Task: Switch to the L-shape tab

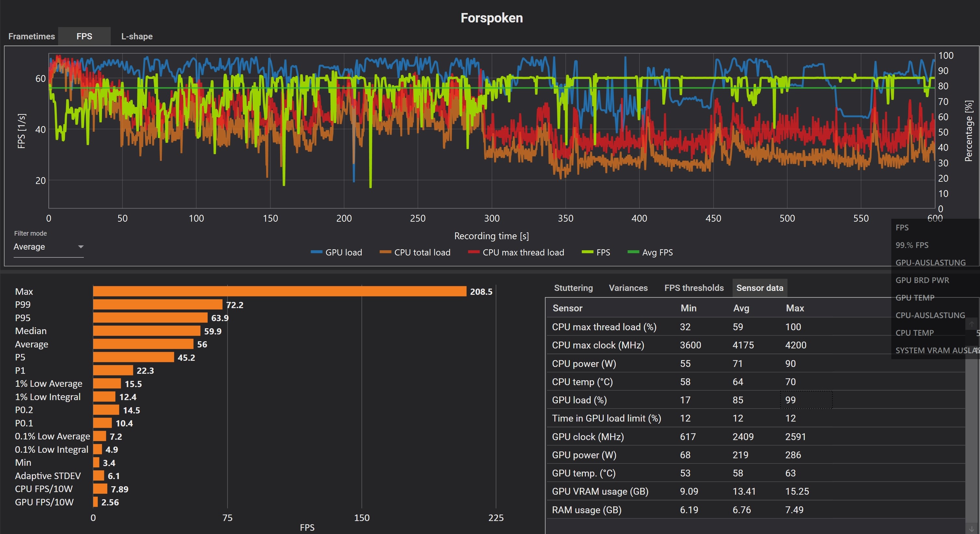Action: (x=136, y=36)
